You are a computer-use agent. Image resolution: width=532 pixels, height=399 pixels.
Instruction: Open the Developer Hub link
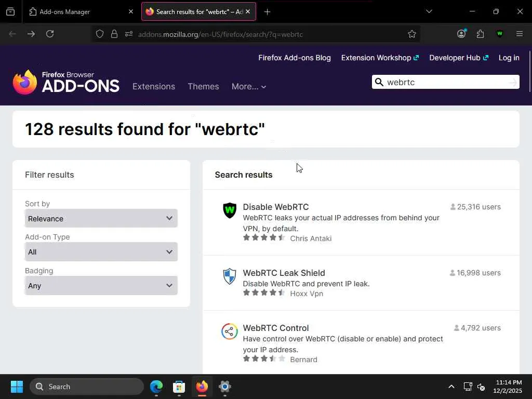[x=459, y=58]
